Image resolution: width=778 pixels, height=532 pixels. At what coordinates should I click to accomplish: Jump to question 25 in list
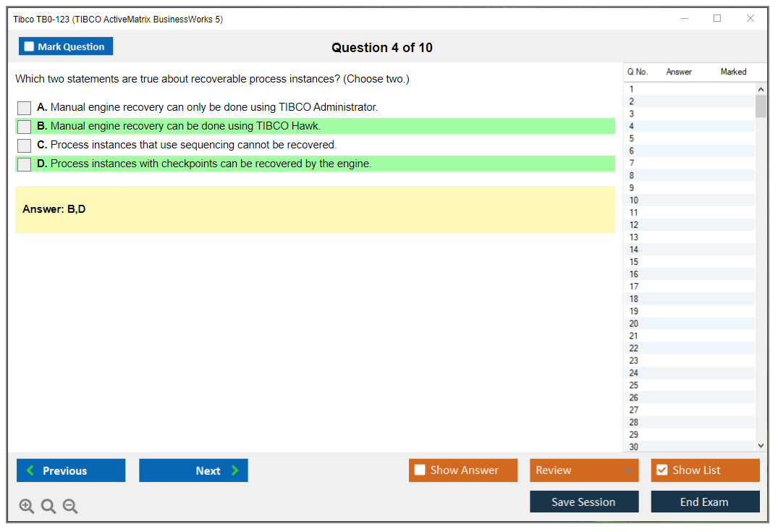pyautogui.click(x=634, y=385)
